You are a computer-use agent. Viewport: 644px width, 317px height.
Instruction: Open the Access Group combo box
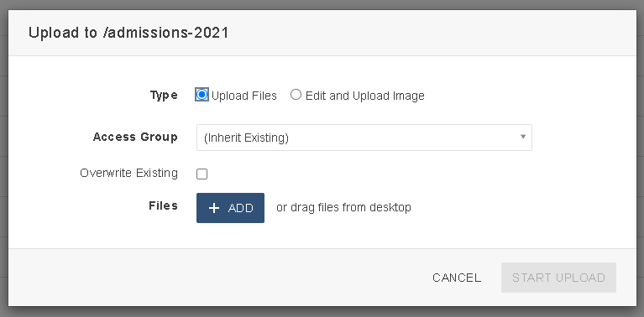tap(364, 138)
